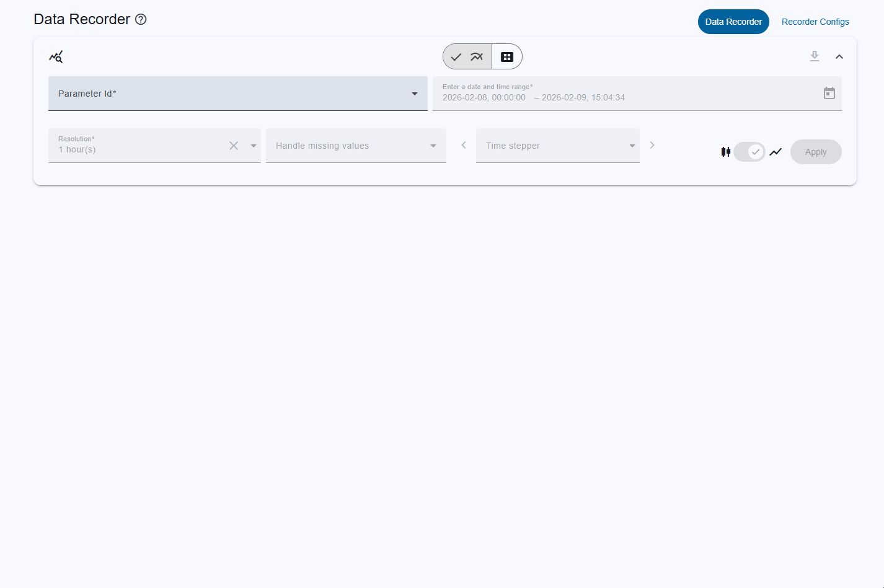Click the trend line icon beside the toggle
884x588 pixels.
point(776,151)
